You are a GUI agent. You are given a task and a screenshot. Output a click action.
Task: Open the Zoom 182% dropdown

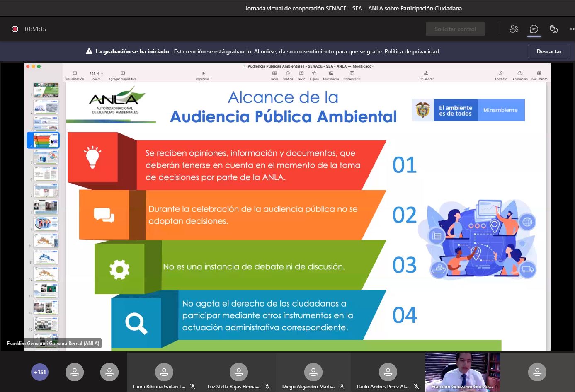(x=96, y=73)
